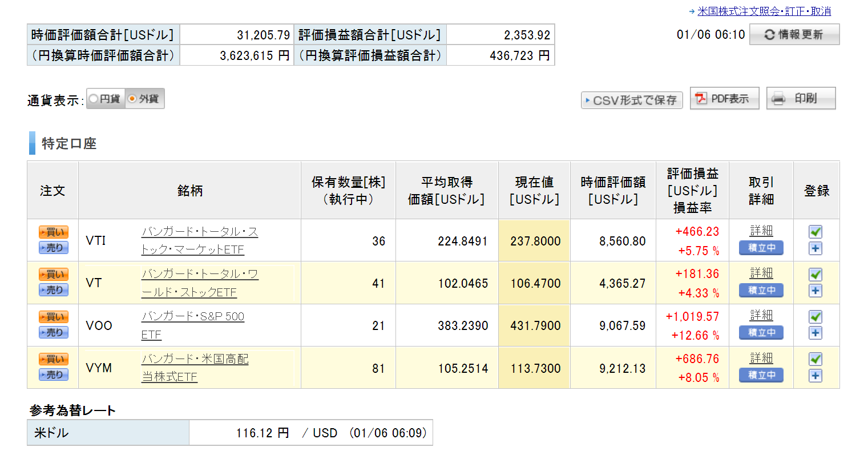Toggle the green checkmark for VTI
868x471 pixels.
(x=815, y=231)
